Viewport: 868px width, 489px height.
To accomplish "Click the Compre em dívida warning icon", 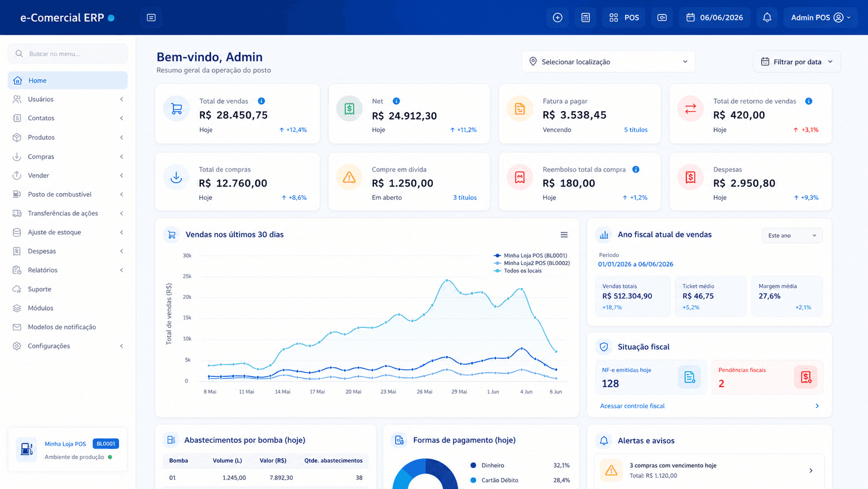I will 349,177.
